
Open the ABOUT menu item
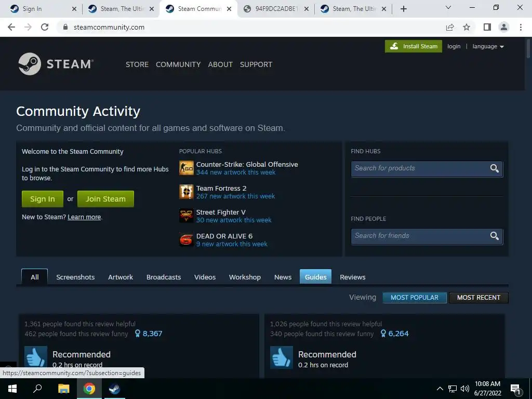220,64
